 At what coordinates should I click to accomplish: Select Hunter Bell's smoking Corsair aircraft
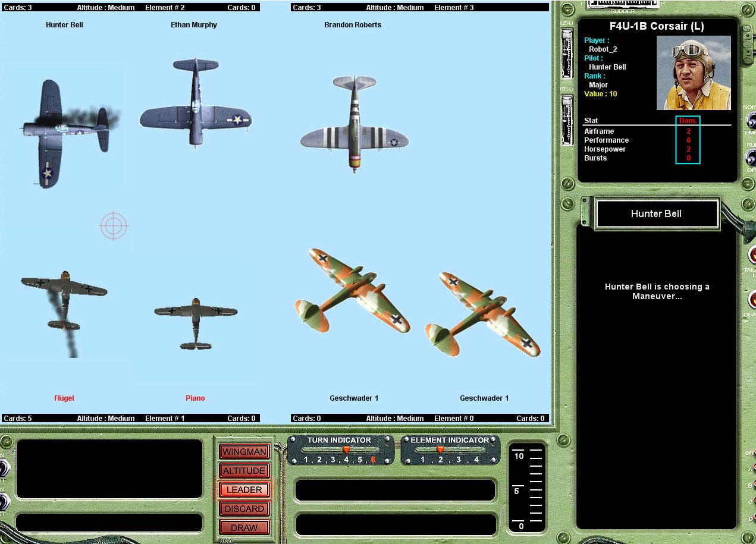pyautogui.click(x=64, y=132)
